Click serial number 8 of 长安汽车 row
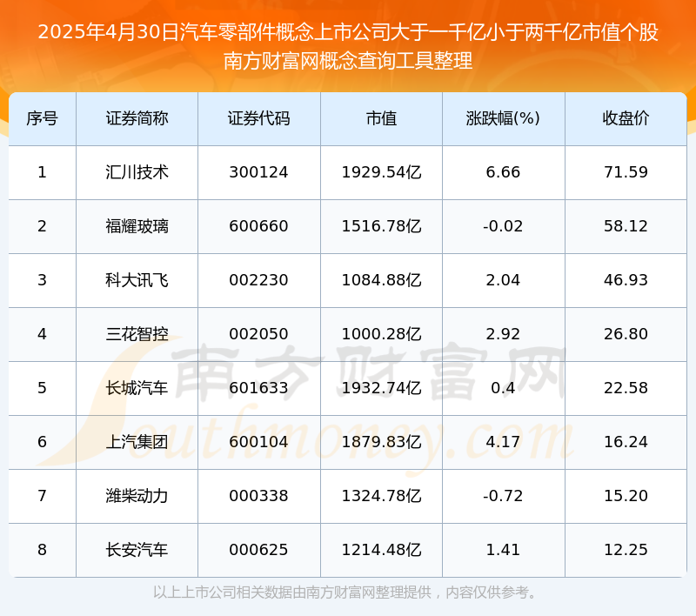Viewport: 696px width, 616px height. click(x=42, y=550)
